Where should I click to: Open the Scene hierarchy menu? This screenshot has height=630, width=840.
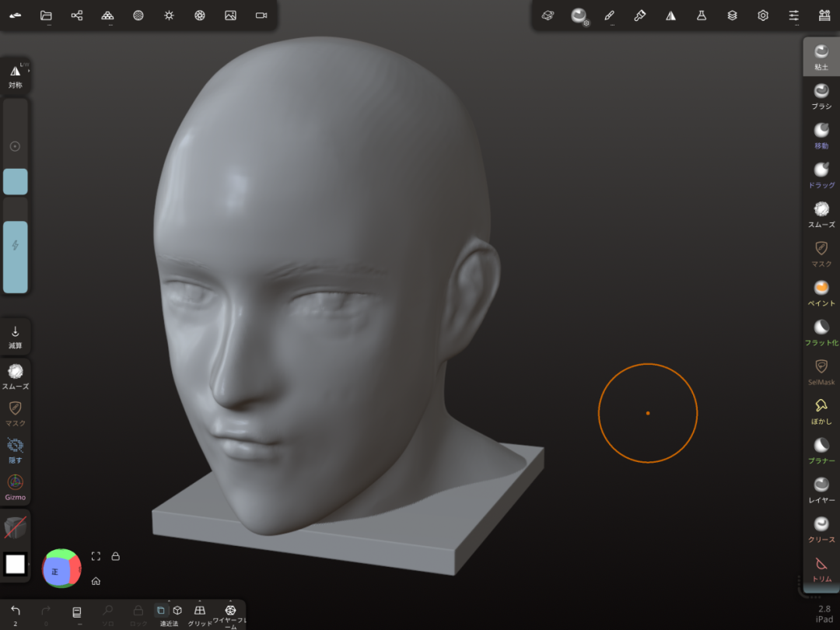pos(76,16)
